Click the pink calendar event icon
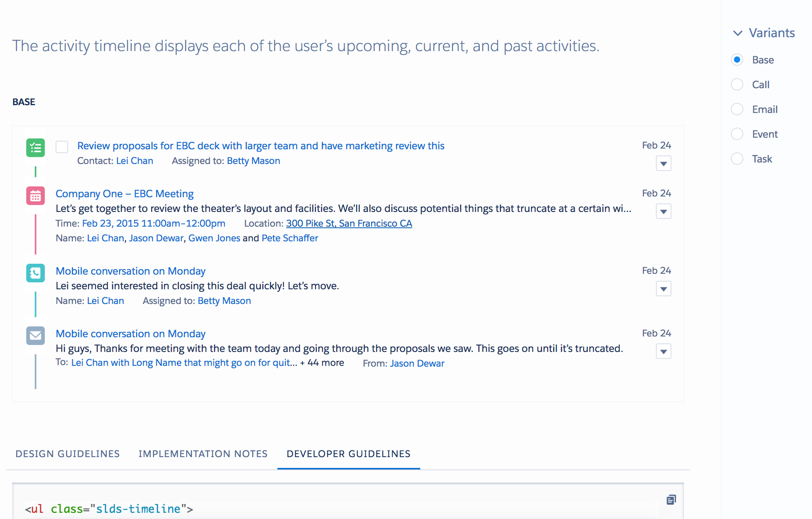Viewport: 812px width, 519px height. (35, 196)
